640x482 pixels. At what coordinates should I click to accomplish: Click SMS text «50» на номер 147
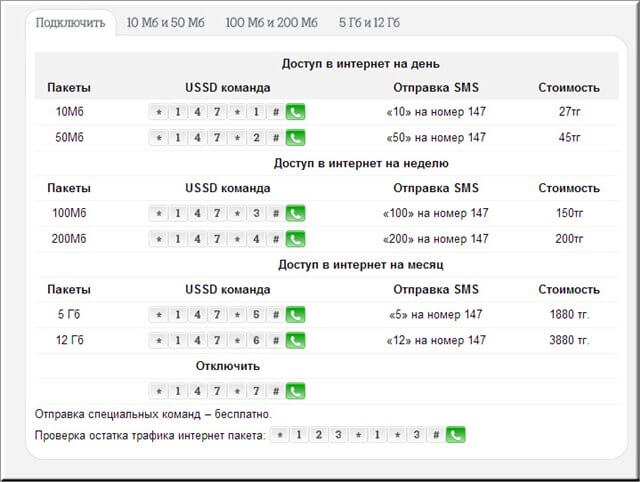(436, 137)
